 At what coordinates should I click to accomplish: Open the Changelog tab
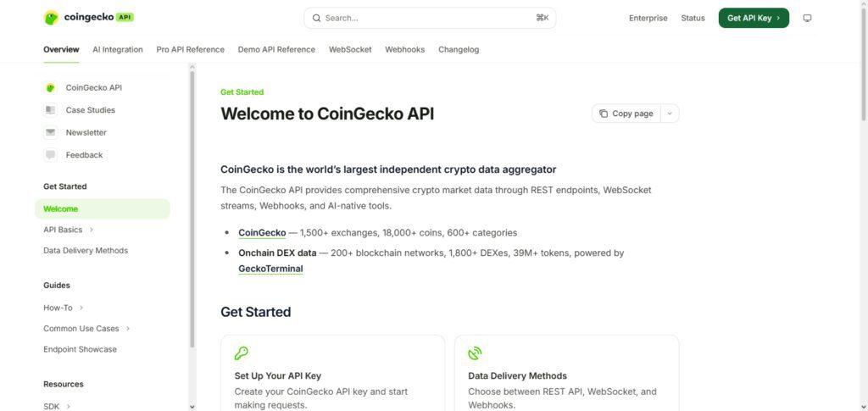(459, 50)
